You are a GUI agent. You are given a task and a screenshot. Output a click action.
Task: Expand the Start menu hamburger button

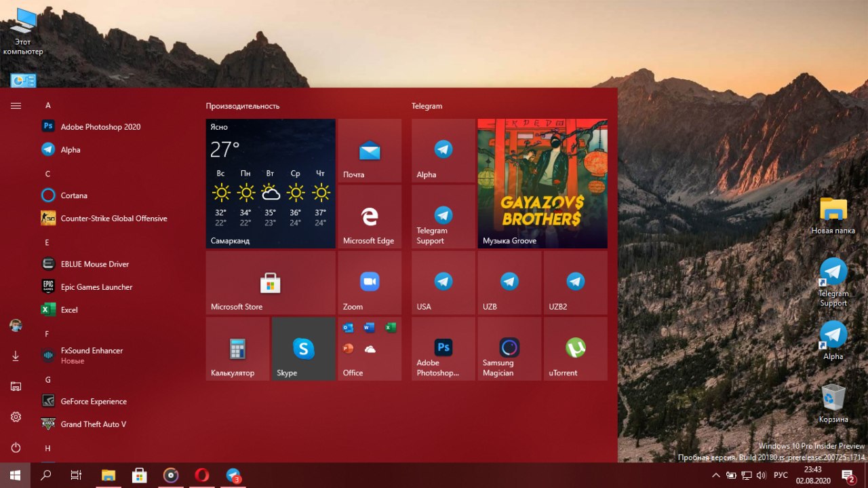point(16,105)
